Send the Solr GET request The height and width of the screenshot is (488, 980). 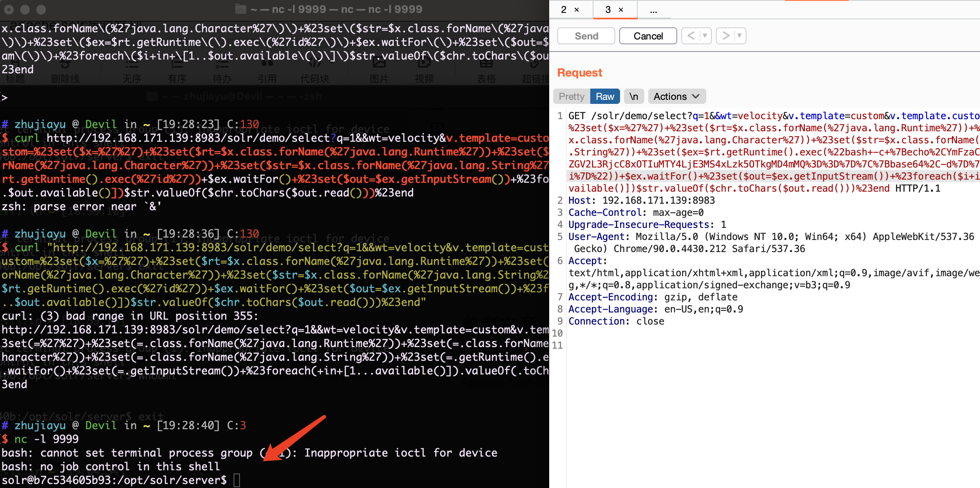click(586, 35)
